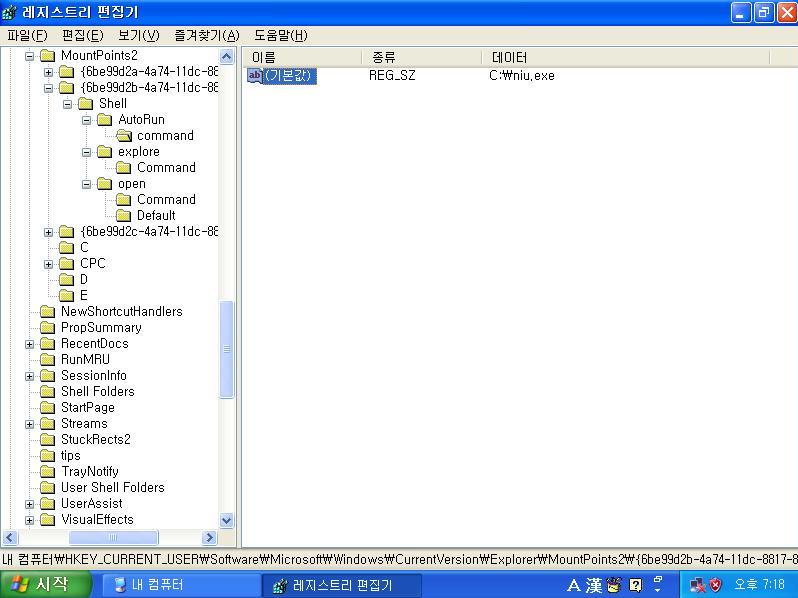Collapse the AutoRun node

pos(87,120)
